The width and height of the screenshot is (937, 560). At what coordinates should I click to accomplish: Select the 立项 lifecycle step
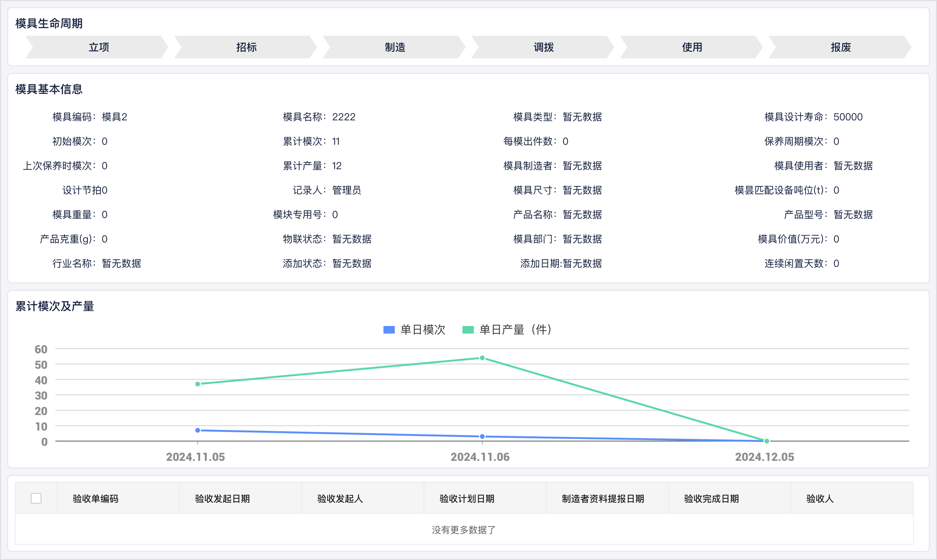coord(97,47)
